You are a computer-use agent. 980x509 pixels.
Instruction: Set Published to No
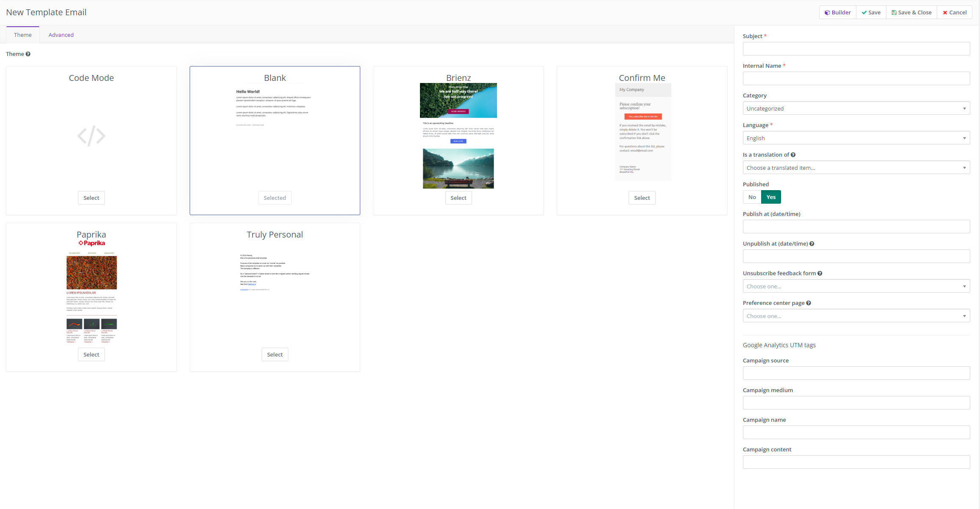coord(752,197)
